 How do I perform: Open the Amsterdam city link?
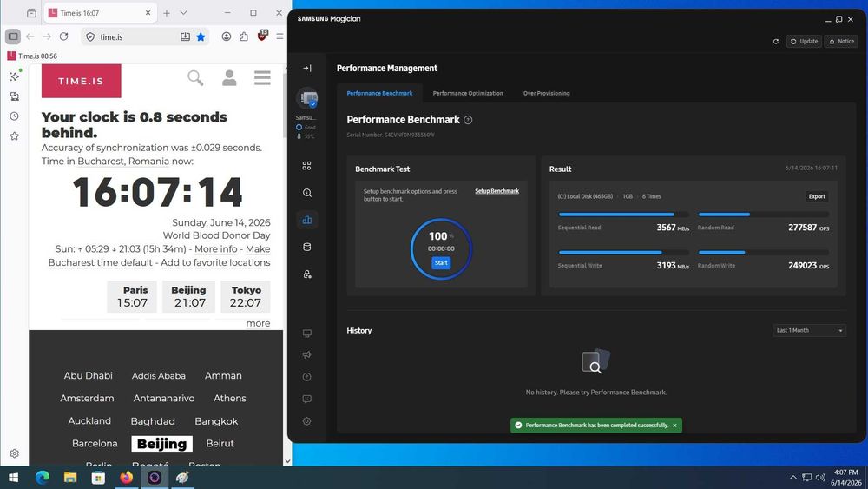(x=87, y=398)
